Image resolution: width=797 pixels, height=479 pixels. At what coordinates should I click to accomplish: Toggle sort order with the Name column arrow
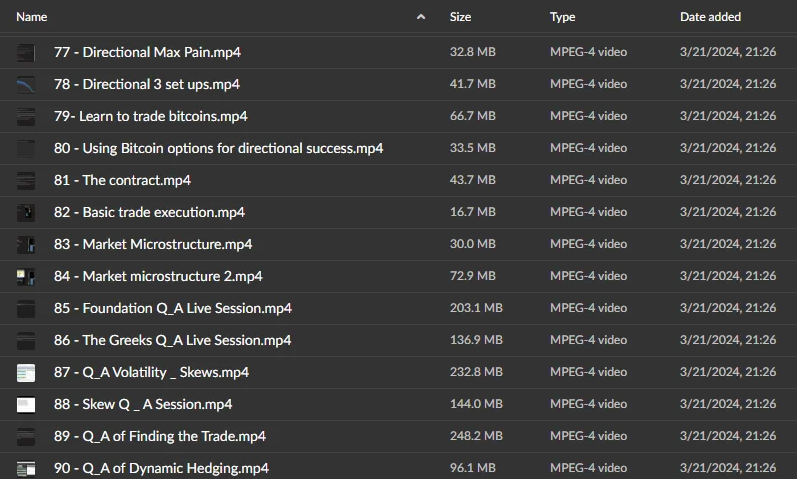(x=421, y=17)
